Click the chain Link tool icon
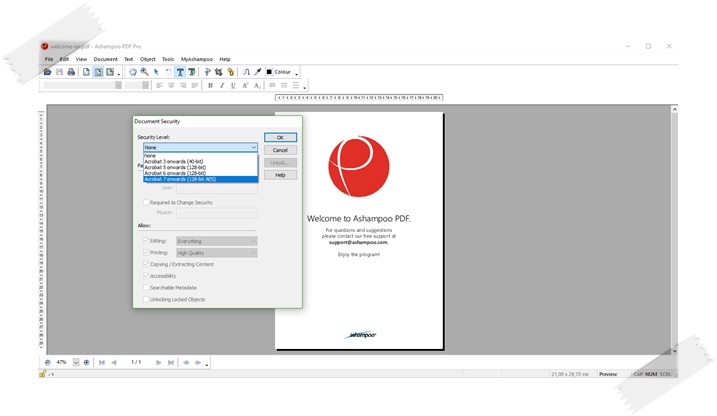The image size is (717, 416). pyautogui.click(x=230, y=72)
